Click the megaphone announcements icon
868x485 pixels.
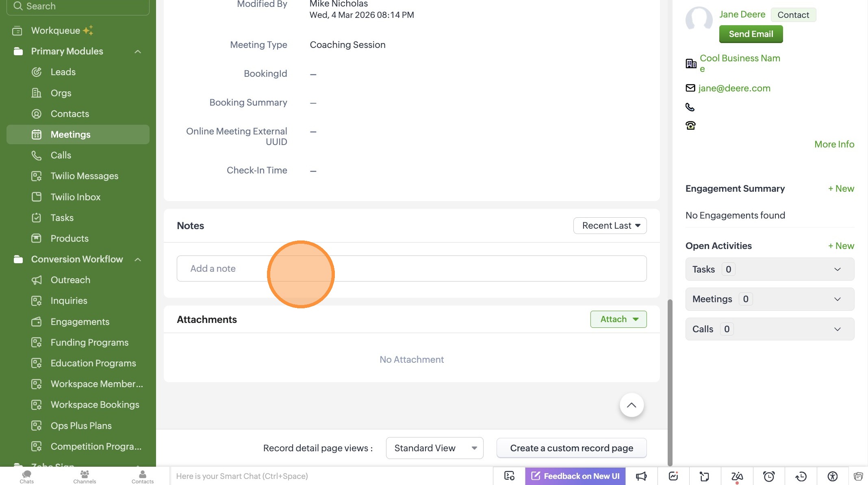pos(641,476)
